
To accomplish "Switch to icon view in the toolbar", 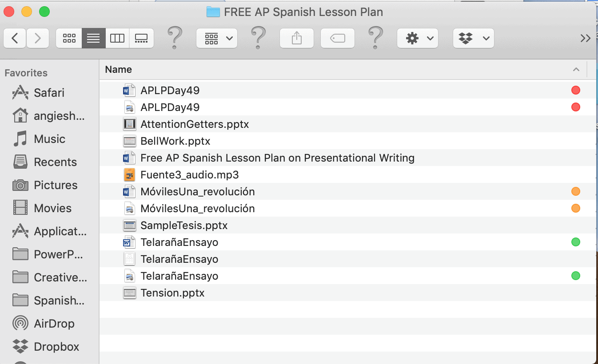I will [68, 38].
